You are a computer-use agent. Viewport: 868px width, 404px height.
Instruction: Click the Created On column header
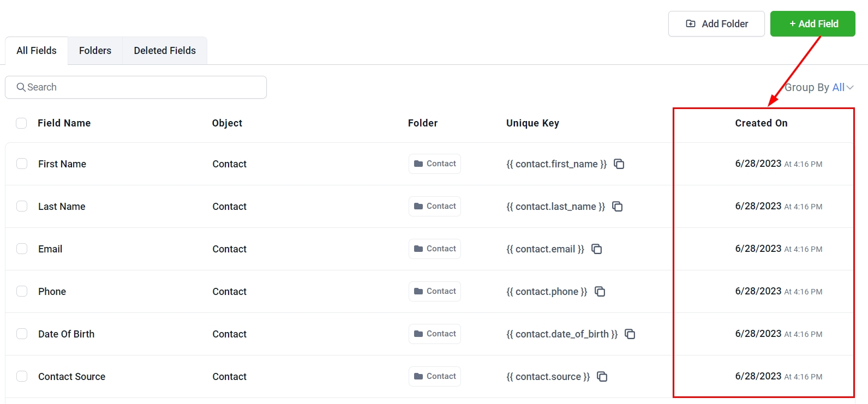coord(761,123)
